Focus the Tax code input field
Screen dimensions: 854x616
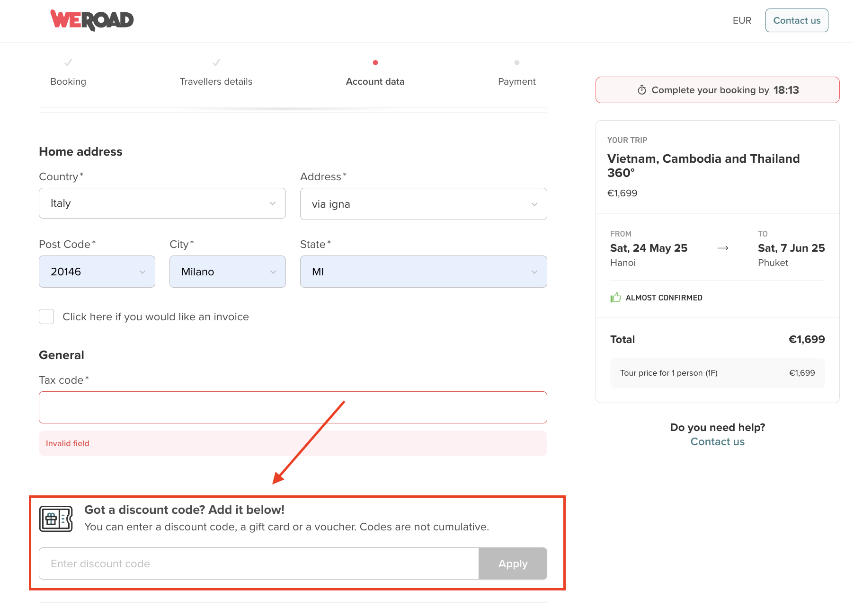point(293,407)
